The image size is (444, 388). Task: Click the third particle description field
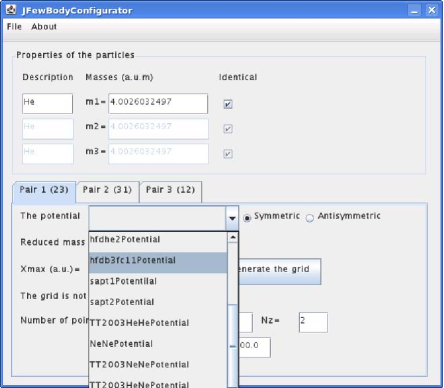(x=48, y=153)
